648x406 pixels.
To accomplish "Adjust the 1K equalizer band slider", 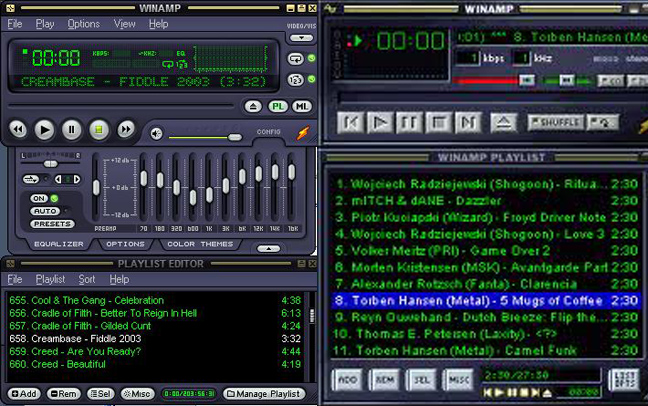I will click(x=209, y=195).
